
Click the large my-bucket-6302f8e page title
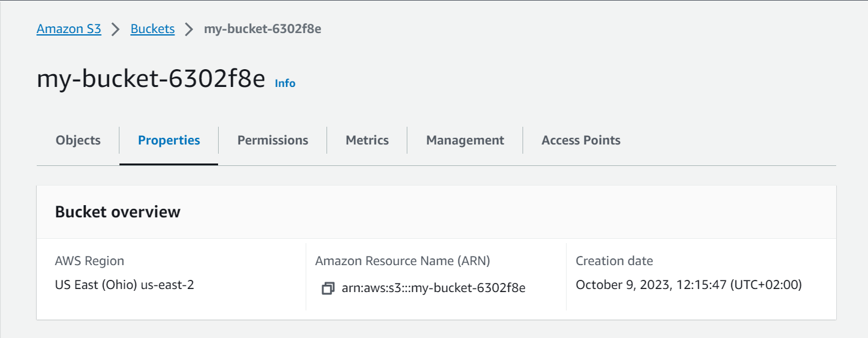(151, 79)
